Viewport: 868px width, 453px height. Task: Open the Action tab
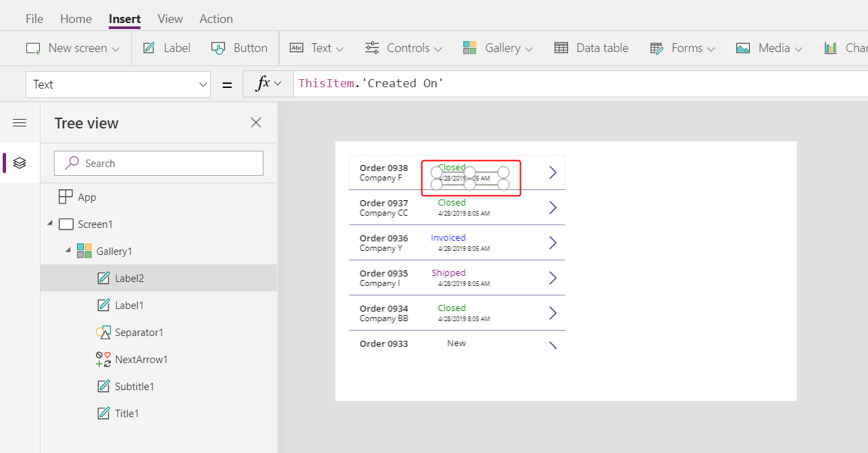coord(216,19)
